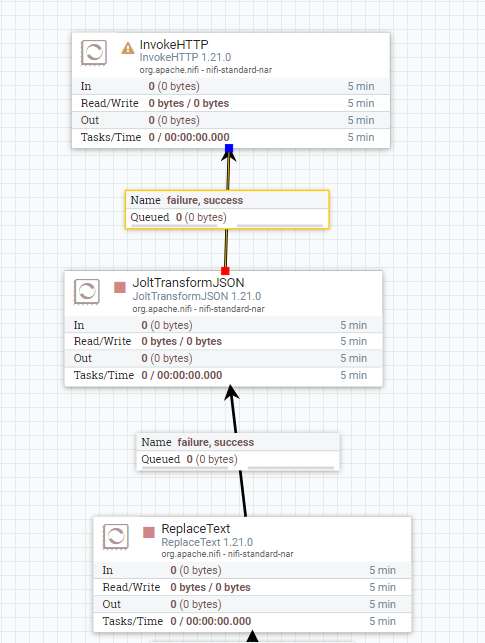Screen dimensions: 485x643
Task: Click ReplaceText Tasks/Time value
Action: pyautogui.click(x=211, y=621)
